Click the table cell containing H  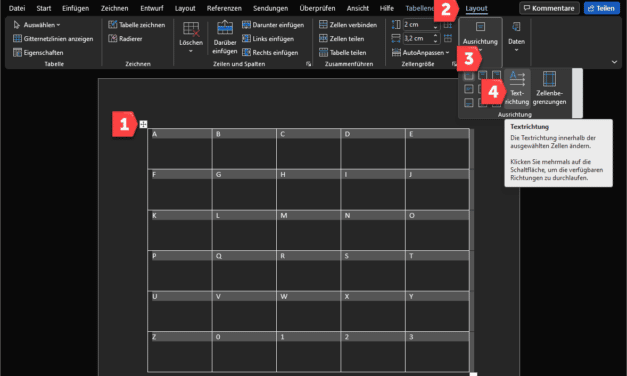(x=308, y=190)
